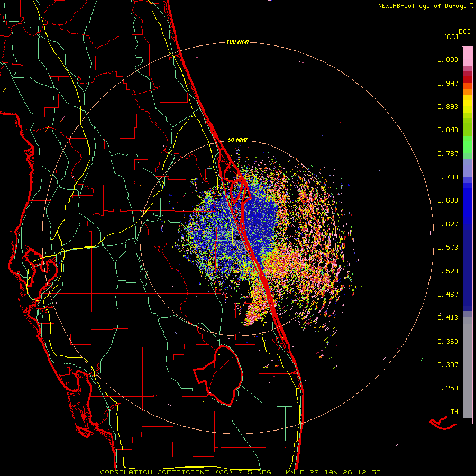Select the DCC product label
This screenshot has height=476, width=476.
coord(464,32)
